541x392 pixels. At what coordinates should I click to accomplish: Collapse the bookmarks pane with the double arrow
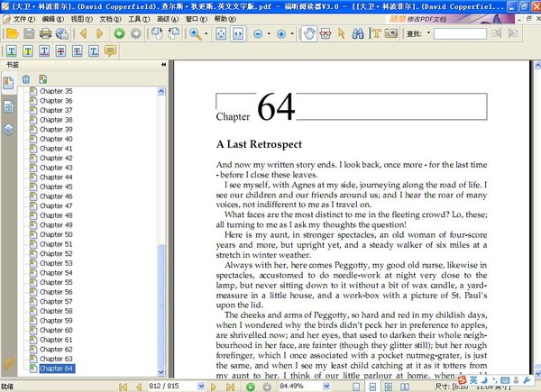163,65
